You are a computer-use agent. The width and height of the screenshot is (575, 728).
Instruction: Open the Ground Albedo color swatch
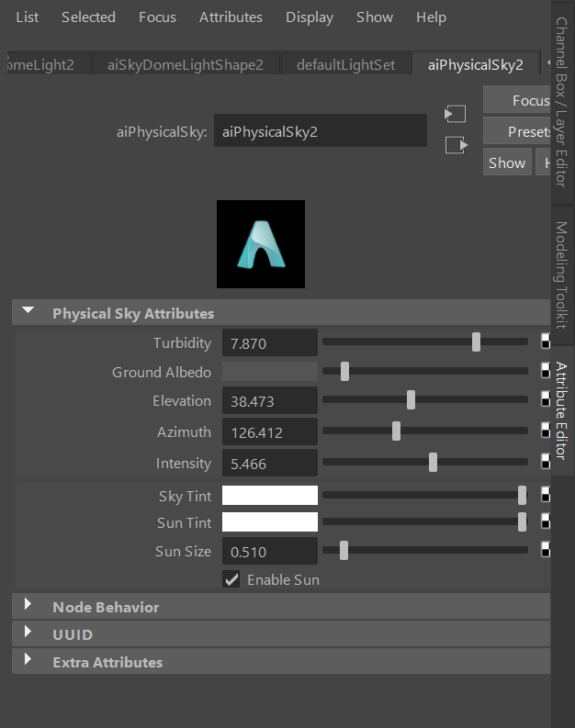[270, 372]
